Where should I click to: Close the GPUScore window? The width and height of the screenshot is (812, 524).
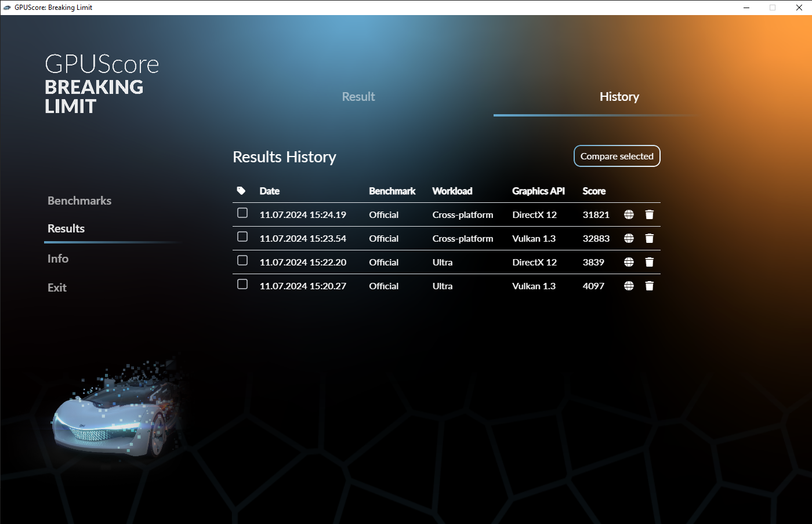click(x=799, y=8)
